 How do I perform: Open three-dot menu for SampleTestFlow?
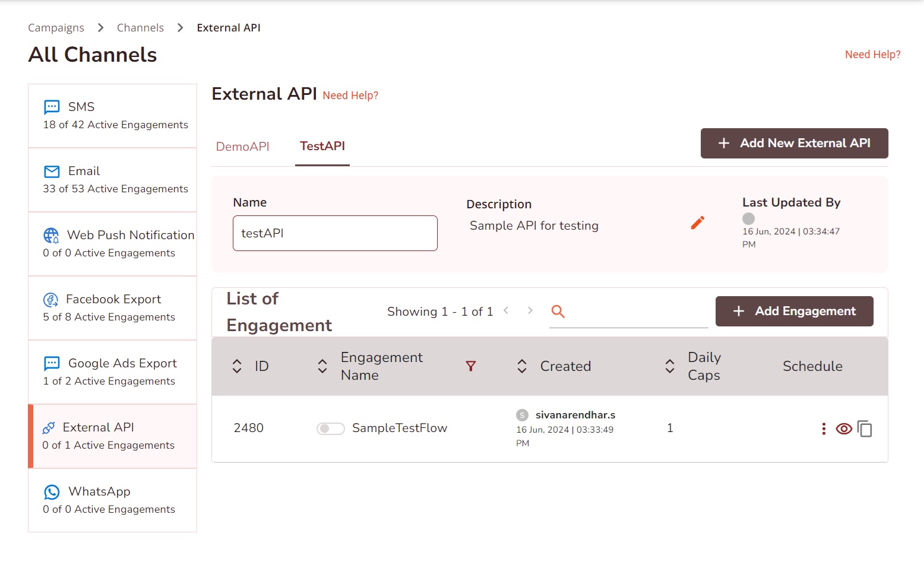click(824, 428)
